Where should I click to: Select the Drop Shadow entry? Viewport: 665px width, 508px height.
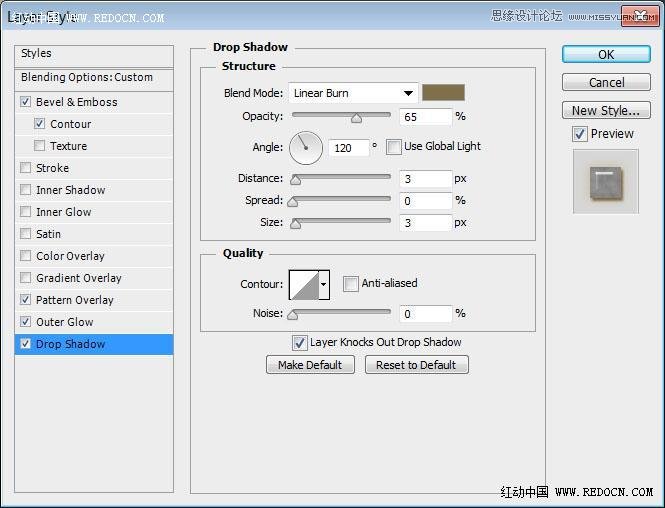point(94,344)
